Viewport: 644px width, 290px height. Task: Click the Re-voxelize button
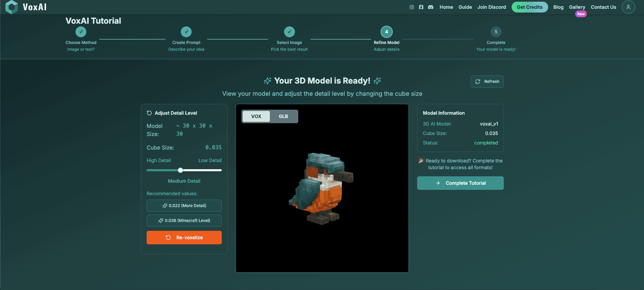coord(184,238)
